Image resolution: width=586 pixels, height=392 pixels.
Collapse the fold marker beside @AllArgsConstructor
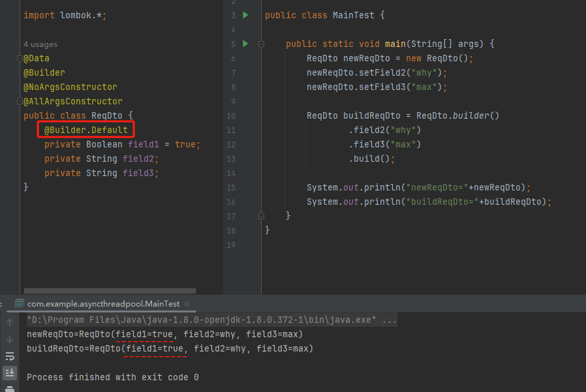[x=20, y=101]
